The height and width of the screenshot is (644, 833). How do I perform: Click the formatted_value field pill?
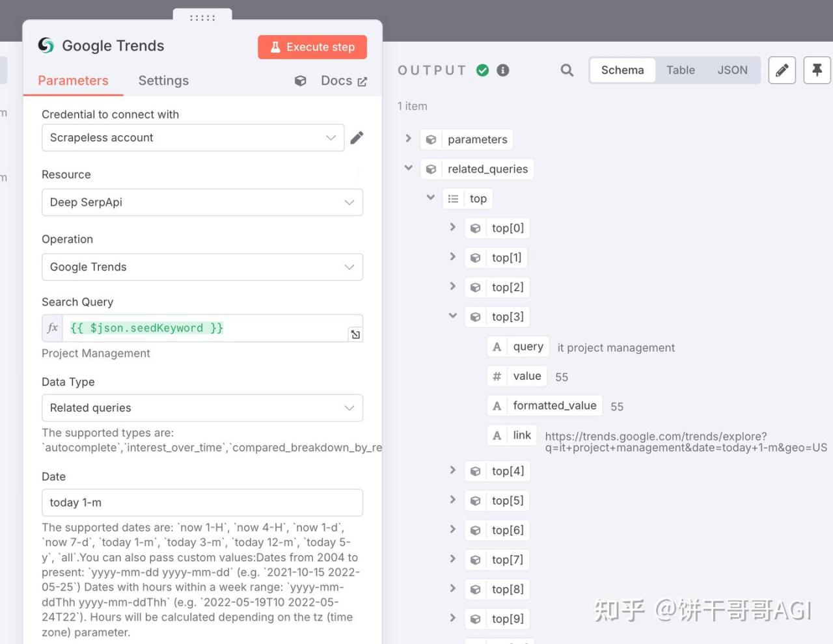pyautogui.click(x=545, y=406)
